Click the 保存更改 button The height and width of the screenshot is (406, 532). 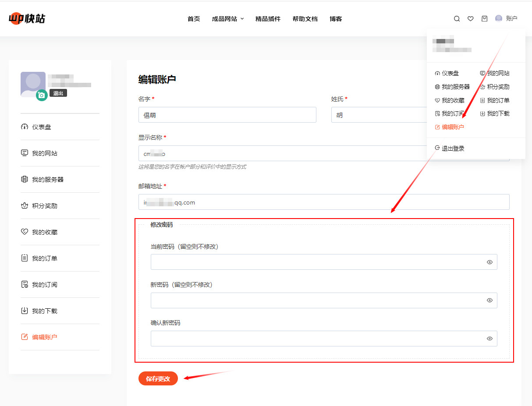click(158, 379)
